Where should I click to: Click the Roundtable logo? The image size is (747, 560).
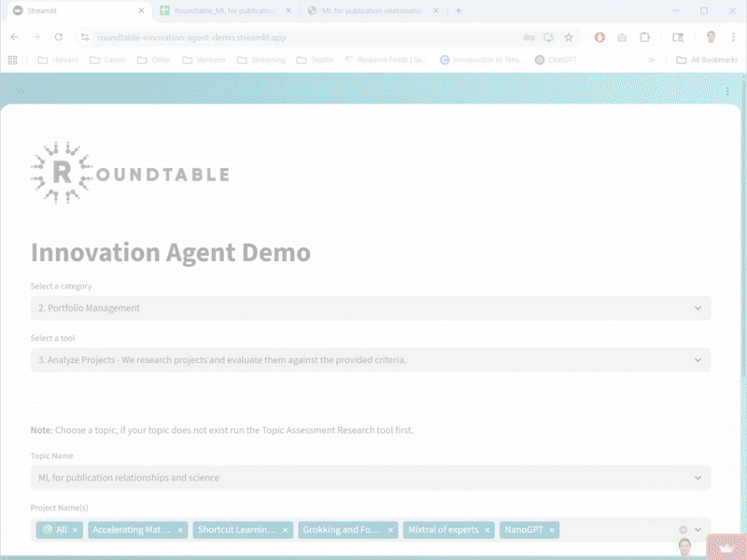pyautogui.click(x=131, y=173)
